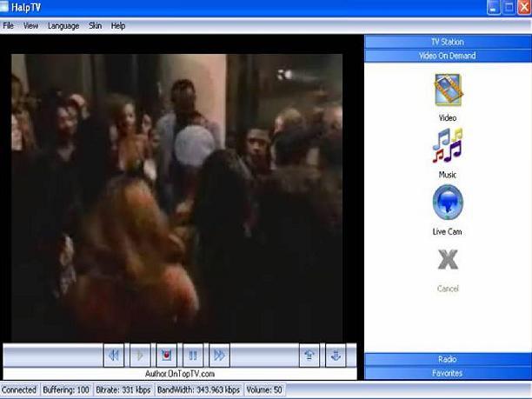The height and width of the screenshot is (399, 532).
Task: Open the Video filmstrip icon
Action: (448, 90)
